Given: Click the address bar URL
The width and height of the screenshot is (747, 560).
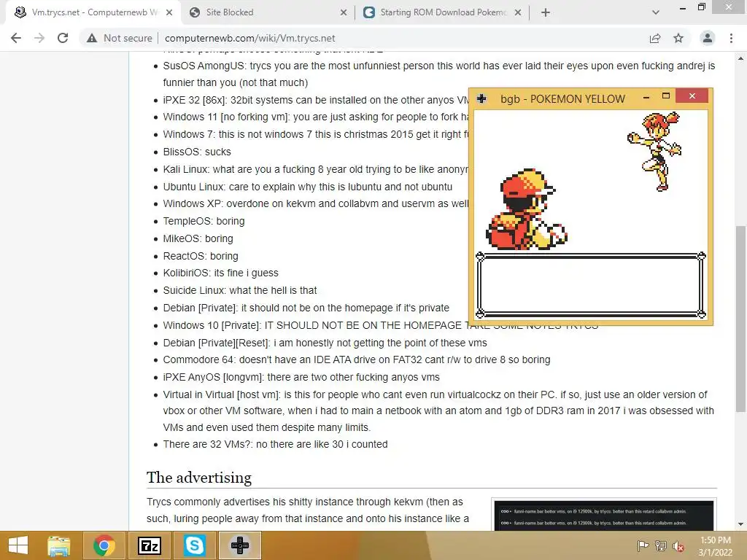Looking at the screenshot, I should (x=249, y=38).
